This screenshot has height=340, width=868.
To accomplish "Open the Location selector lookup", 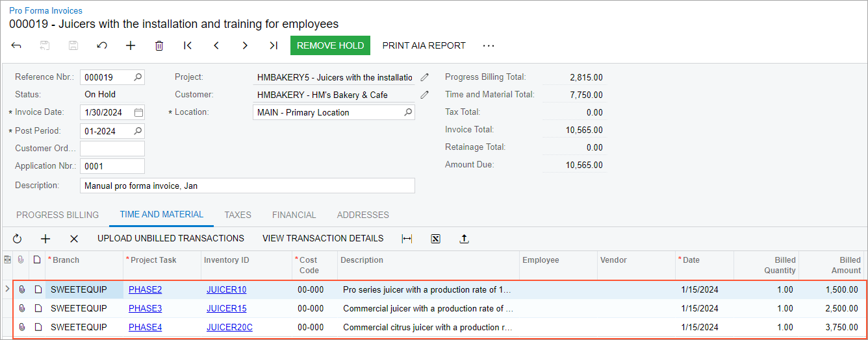I will pyautogui.click(x=408, y=112).
